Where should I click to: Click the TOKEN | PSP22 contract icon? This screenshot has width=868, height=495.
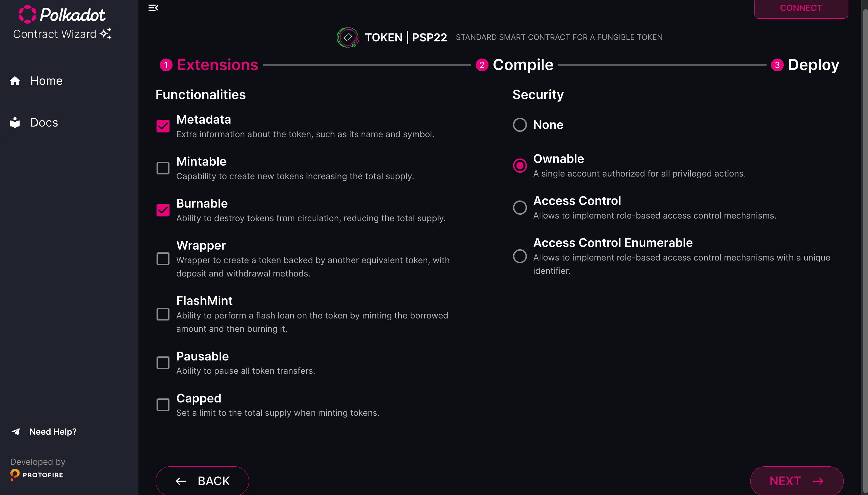348,37
